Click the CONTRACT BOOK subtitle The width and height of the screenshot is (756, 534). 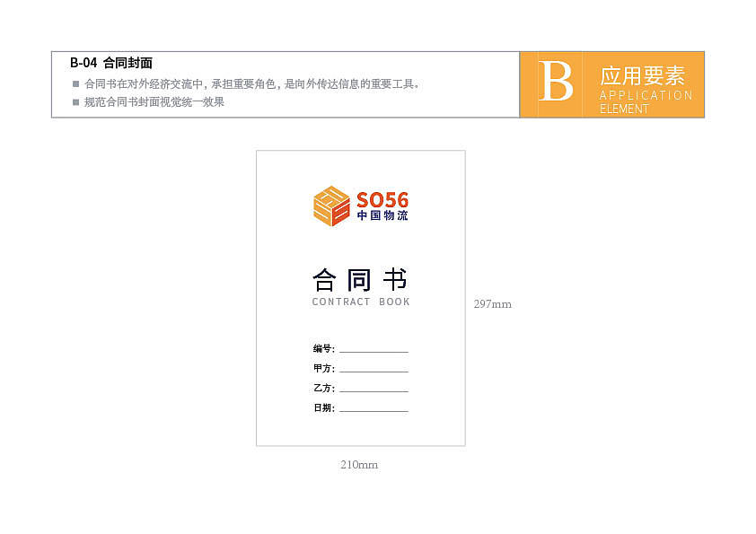[x=361, y=302]
